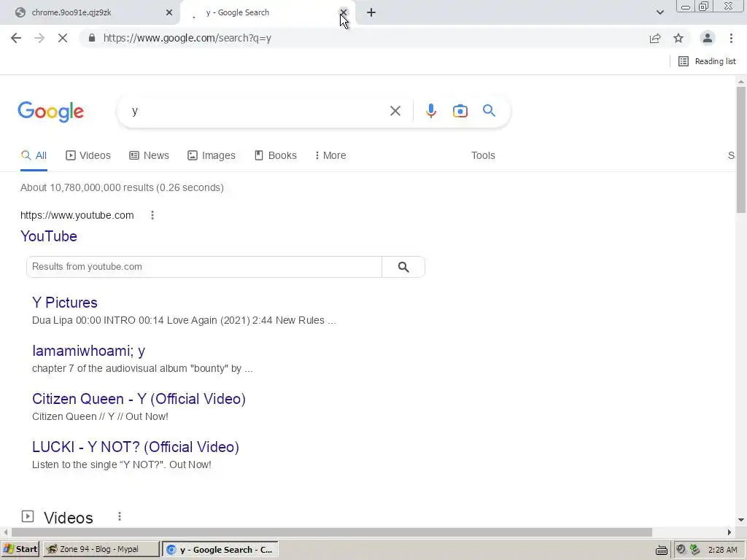Click the network tray icon beside the clock

tap(695, 550)
